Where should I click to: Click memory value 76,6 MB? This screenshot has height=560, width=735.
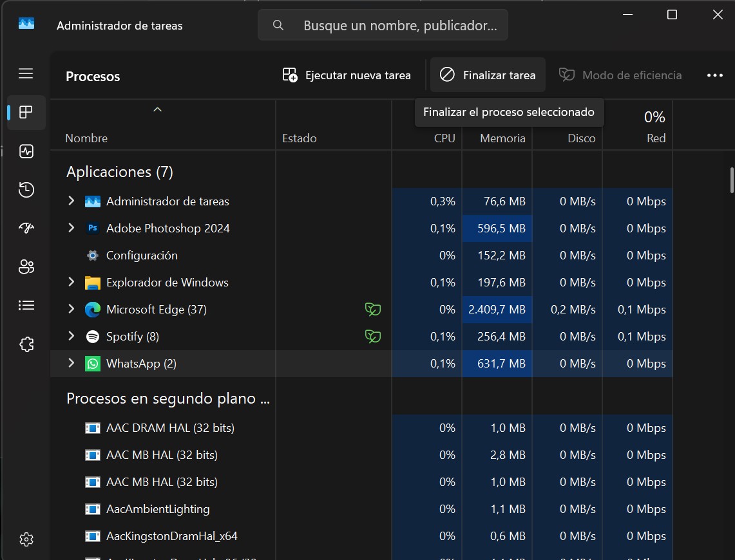pyautogui.click(x=504, y=201)
